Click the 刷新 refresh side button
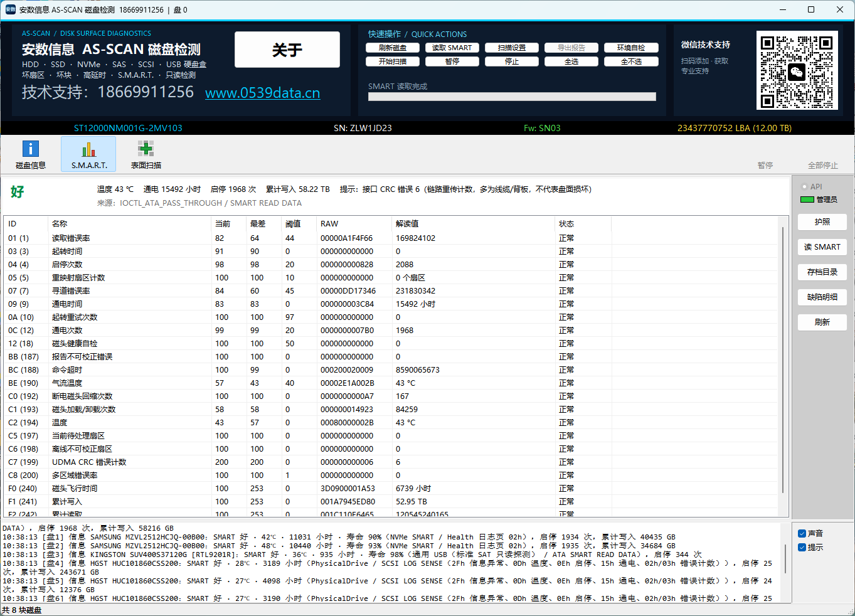This screenshot has height=616, width=855. tap(822, 322)
